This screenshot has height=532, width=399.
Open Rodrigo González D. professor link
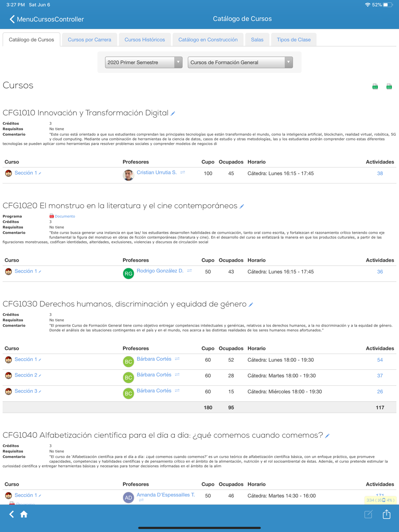point(160,270)
